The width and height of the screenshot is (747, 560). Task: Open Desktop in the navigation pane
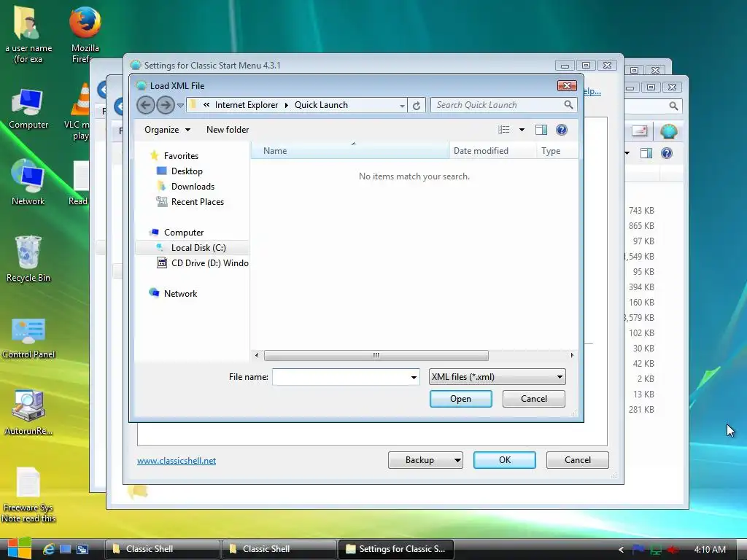[x=187, y=171]
